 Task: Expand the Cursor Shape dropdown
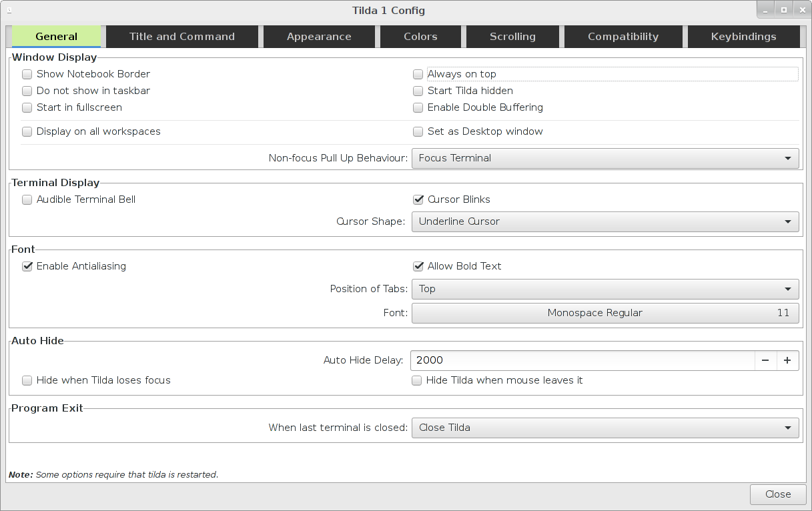pos(605,221)
